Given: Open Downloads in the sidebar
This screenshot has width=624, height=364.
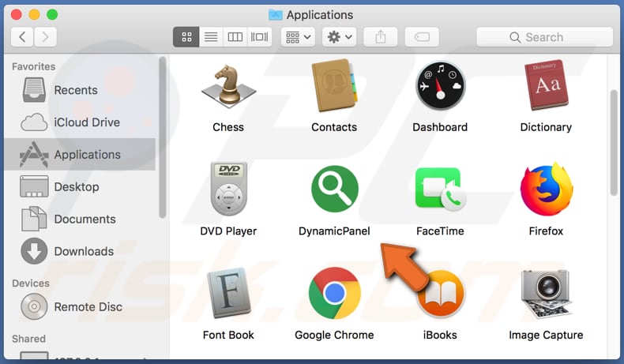Looking at the screenshot, I should point(80,251).
